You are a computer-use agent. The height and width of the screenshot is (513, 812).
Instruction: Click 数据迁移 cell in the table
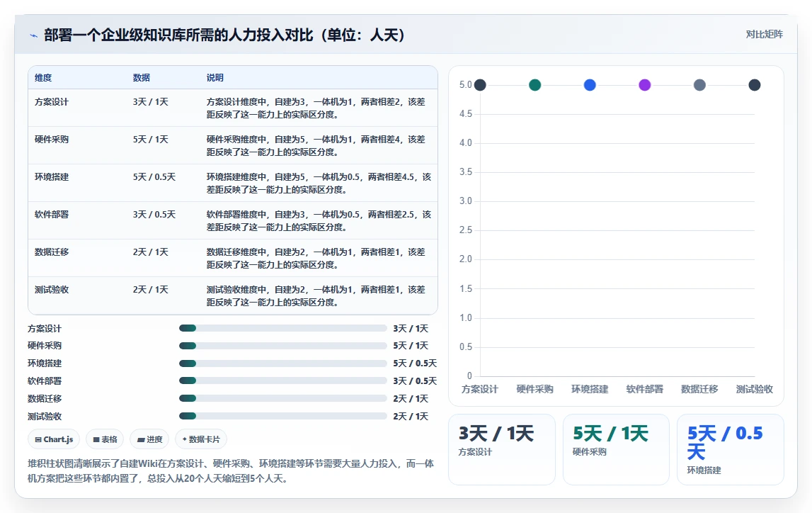coord(51,252)
